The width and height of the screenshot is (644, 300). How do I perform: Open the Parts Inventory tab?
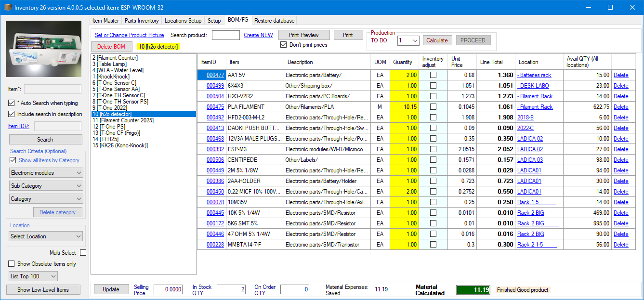[142, 21]
